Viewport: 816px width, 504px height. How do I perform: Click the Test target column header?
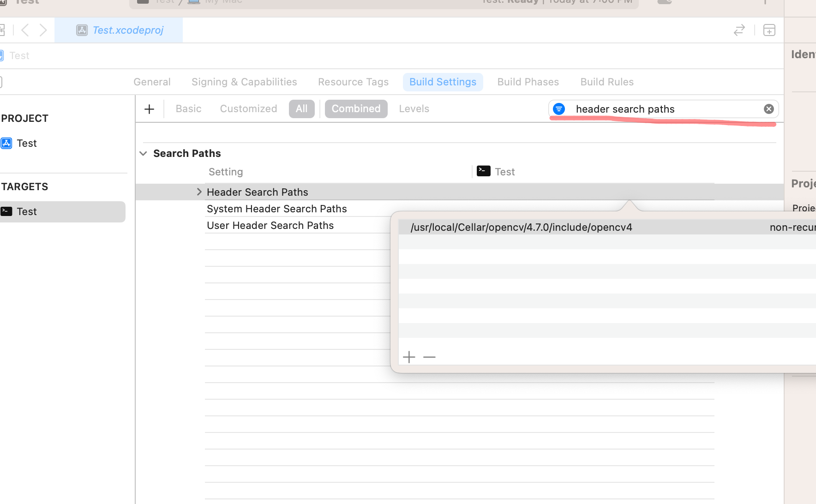[496, 172]
